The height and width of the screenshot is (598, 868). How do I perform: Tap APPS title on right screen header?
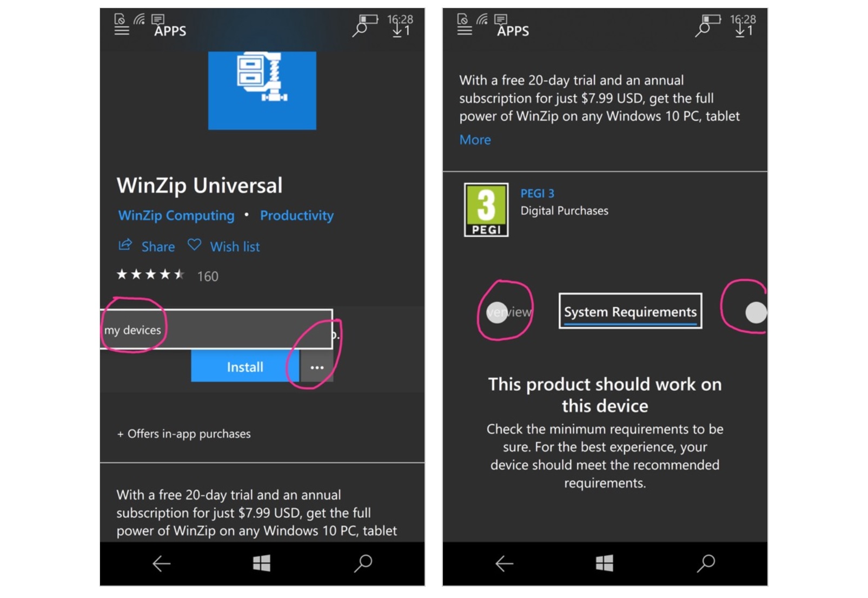[513, 31]
